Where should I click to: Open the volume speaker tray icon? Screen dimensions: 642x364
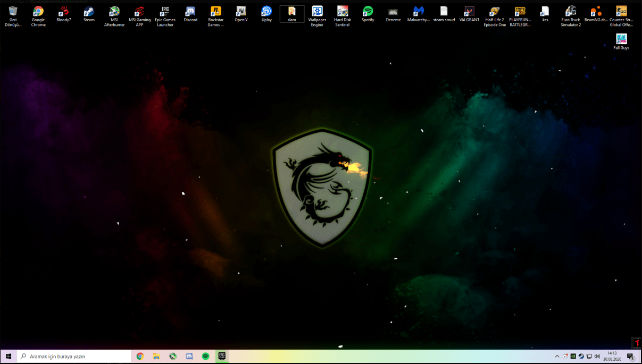coord(597,357)
